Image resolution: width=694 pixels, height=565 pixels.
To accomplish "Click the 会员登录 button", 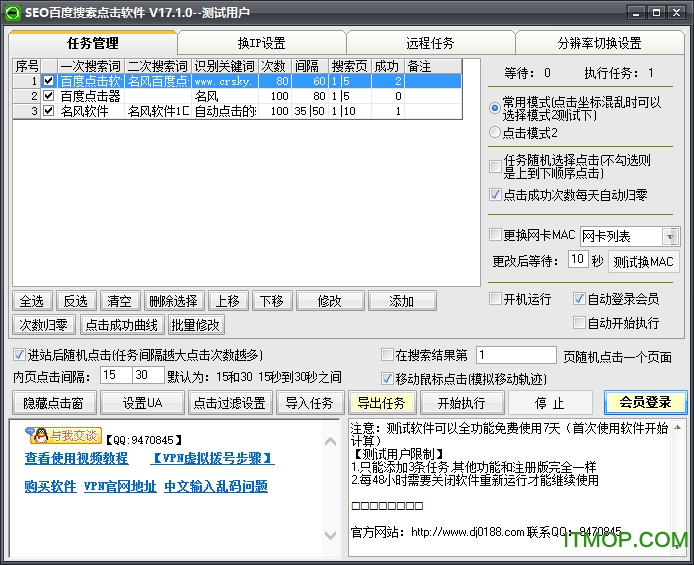I will 646,402.
